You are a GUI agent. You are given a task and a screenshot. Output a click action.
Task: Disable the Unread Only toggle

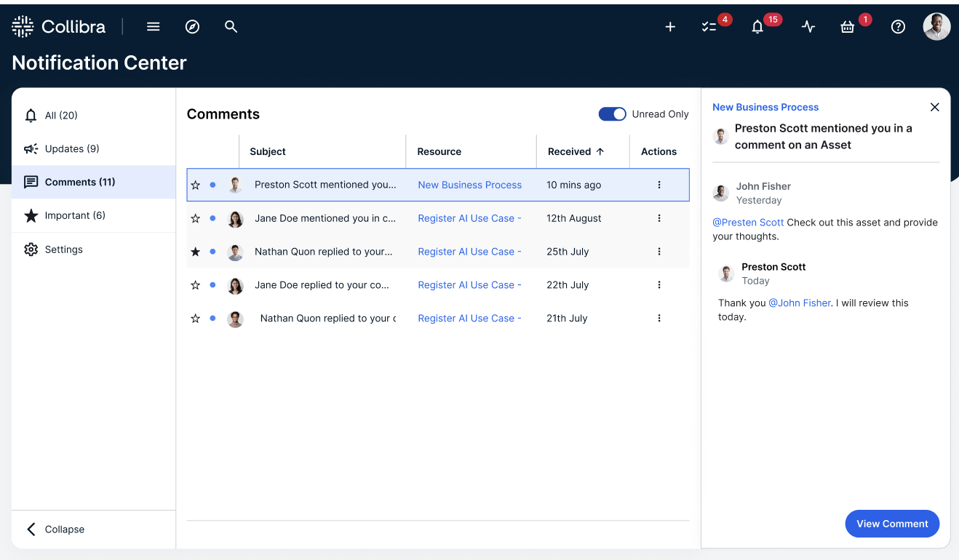pos(612,114)
